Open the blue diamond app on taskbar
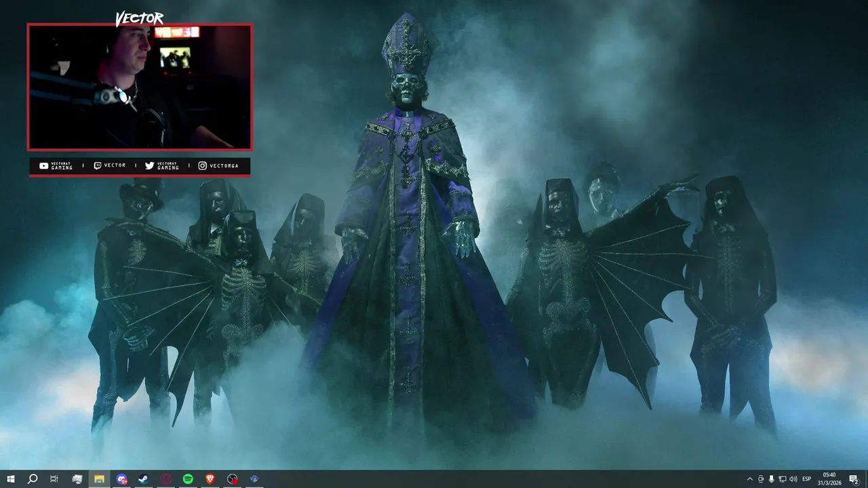The height and width of the screenshot is (488, 868). coord(254,479)
